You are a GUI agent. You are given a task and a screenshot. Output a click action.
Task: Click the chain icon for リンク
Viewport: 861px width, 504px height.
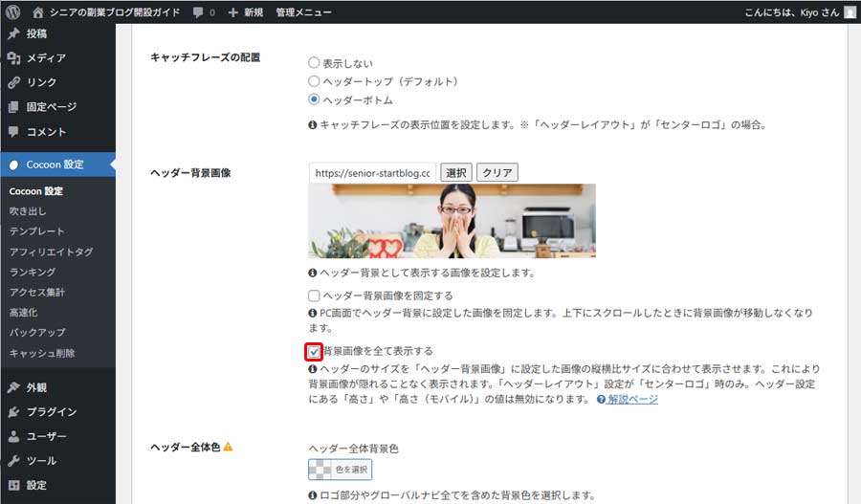point(13,82)
